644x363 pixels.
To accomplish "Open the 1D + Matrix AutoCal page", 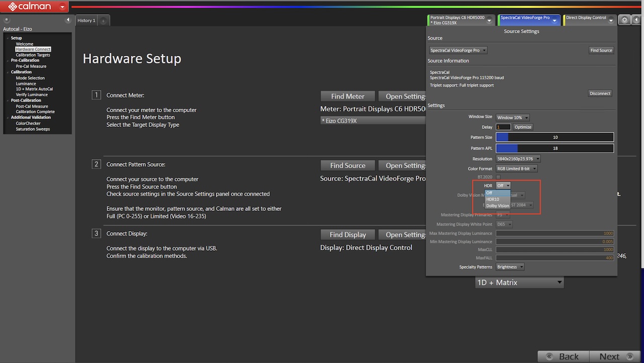I will coord(34,89).
